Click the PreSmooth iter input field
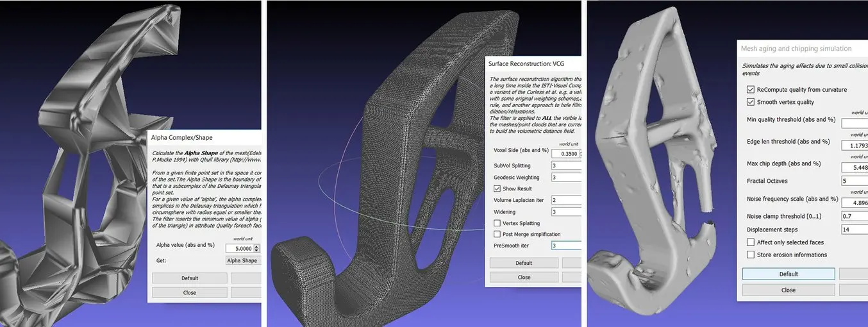868x327 pixels. [565, 246]
